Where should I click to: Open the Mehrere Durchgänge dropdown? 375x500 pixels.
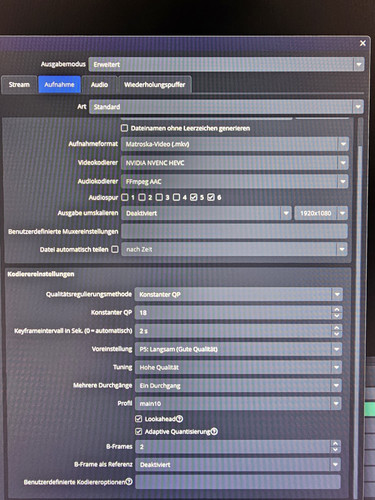(239, 386)
